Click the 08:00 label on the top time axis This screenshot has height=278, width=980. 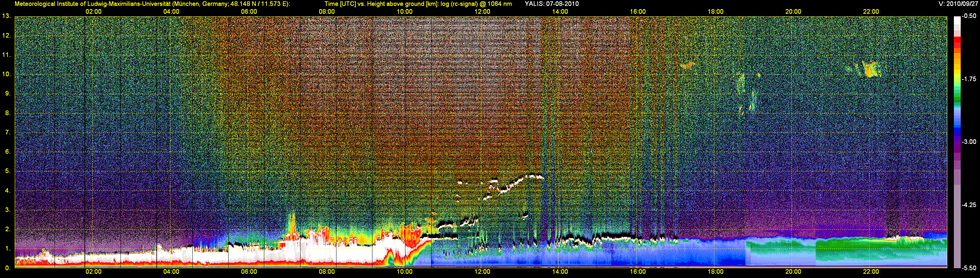327,11
